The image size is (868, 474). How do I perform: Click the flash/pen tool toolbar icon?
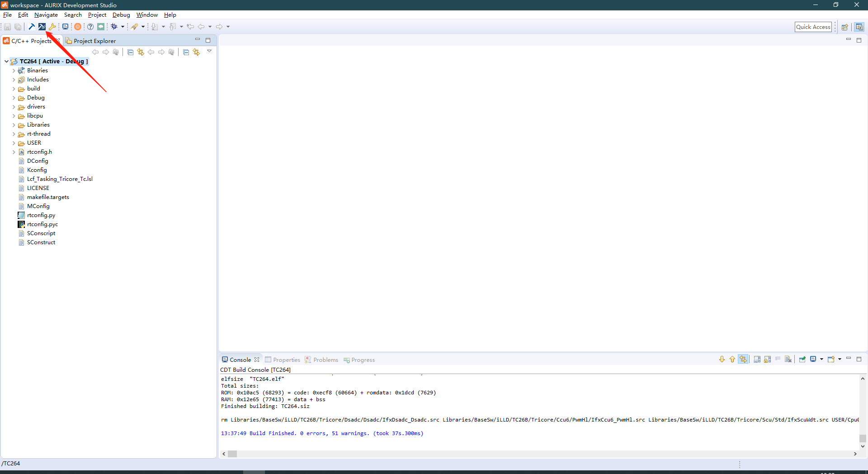[135, 27]
